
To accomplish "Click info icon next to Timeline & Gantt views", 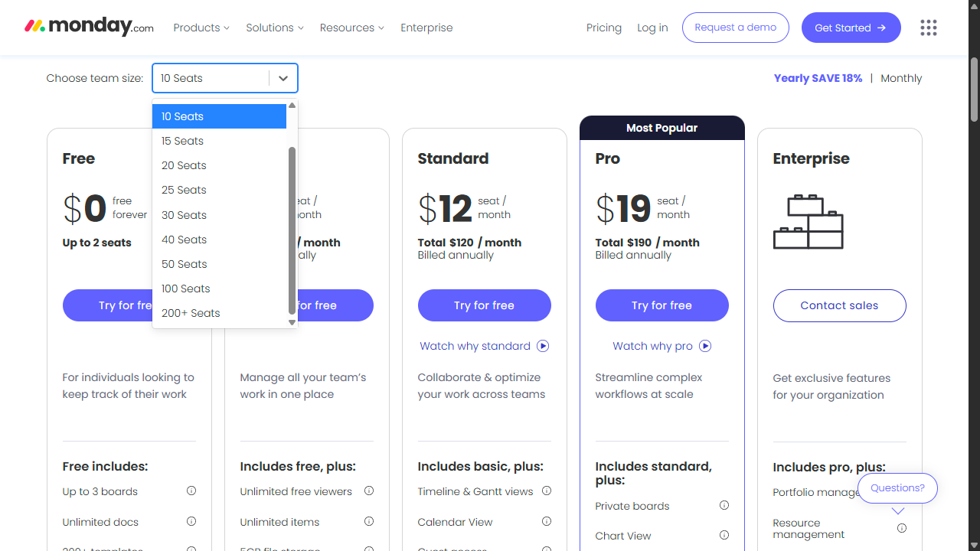I will coord(547,491).
